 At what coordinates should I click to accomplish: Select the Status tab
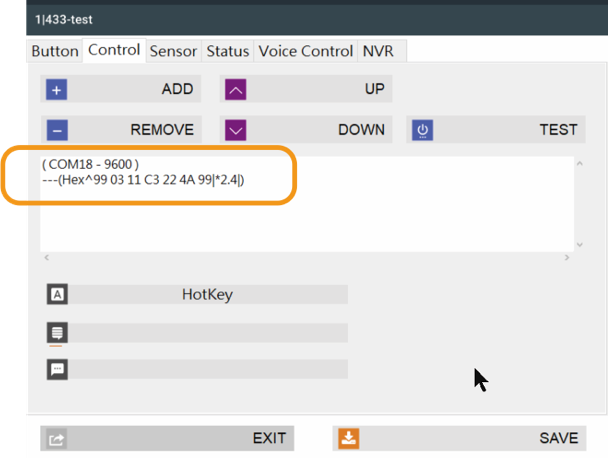pyautogui.click(x=228, y=51)
